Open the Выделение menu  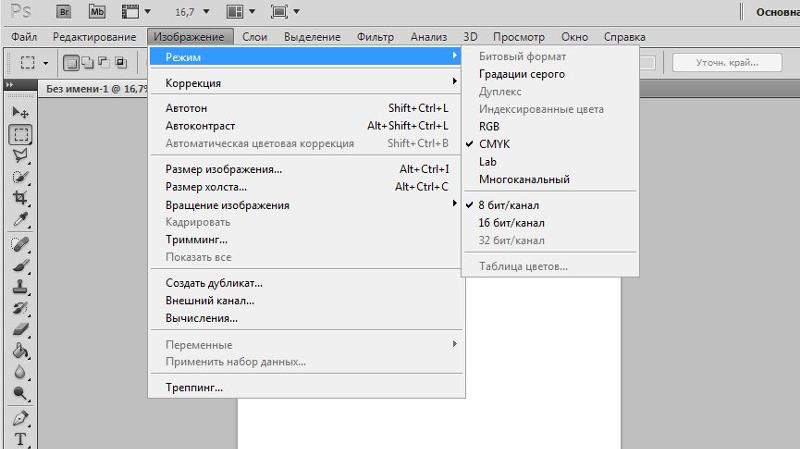coord(312,37)
